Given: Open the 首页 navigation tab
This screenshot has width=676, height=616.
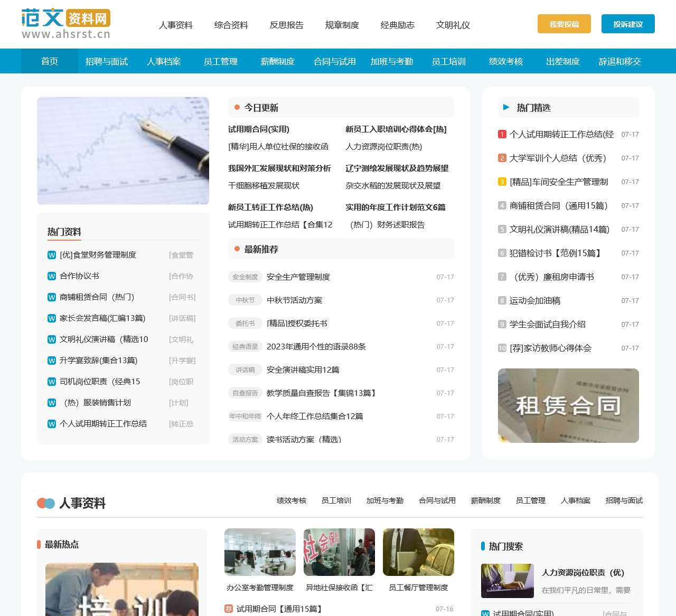Looking at the screenshot, I should pos(50,61).
